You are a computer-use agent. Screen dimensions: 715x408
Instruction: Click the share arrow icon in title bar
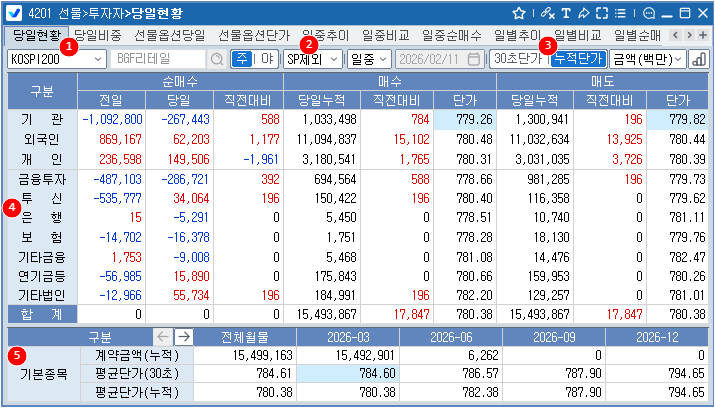click(585, 13)
